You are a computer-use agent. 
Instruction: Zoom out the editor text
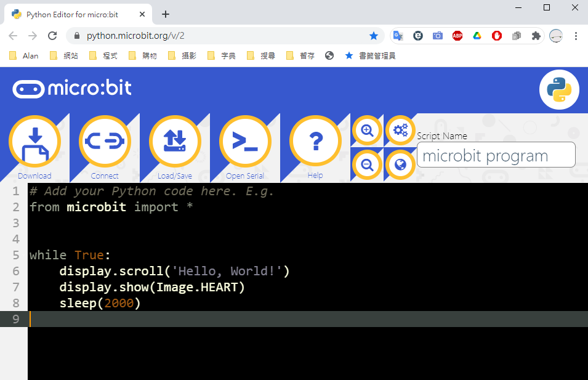click(367, 164)
